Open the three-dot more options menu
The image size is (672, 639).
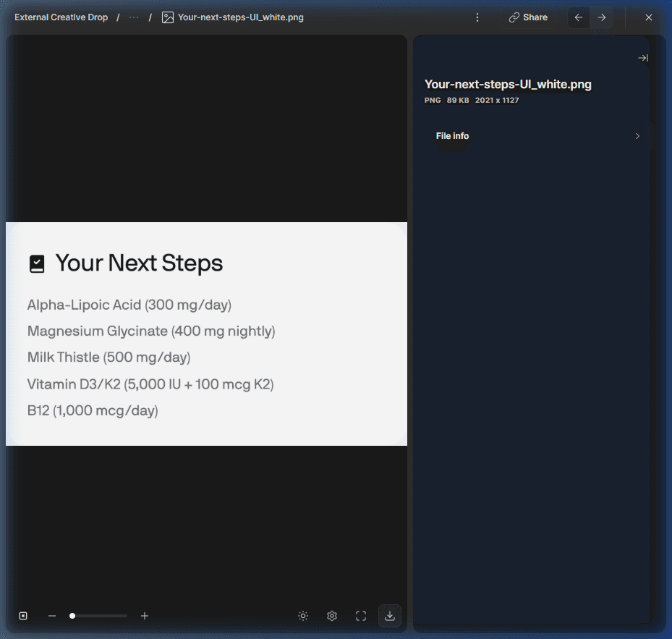pyautogui.click(x=477, y=17)
